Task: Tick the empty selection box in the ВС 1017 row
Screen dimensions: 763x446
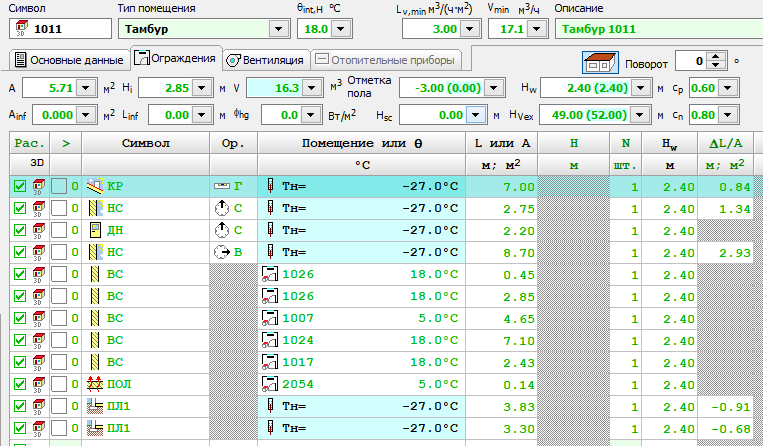Action: coord(59,362)
